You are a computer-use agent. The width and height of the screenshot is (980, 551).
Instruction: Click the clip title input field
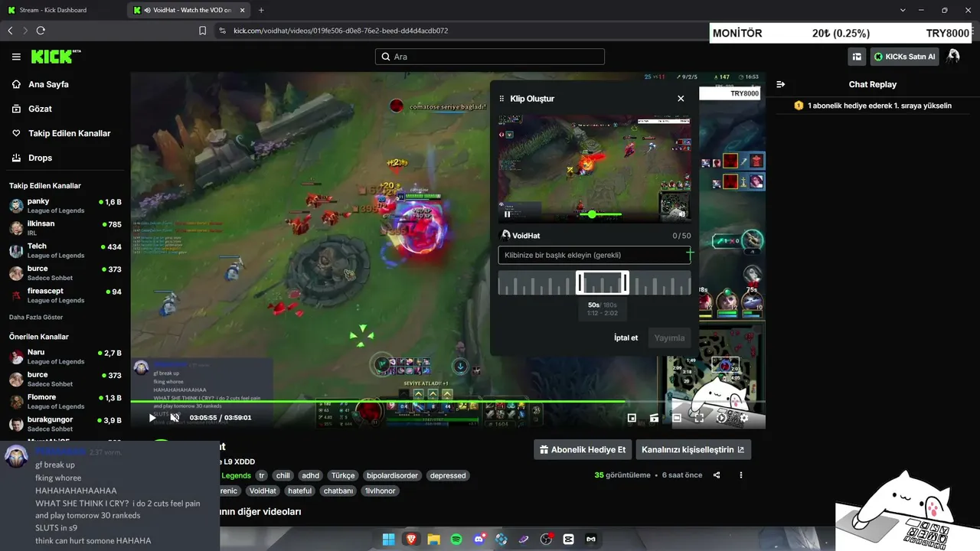click(x=594, y=255)
